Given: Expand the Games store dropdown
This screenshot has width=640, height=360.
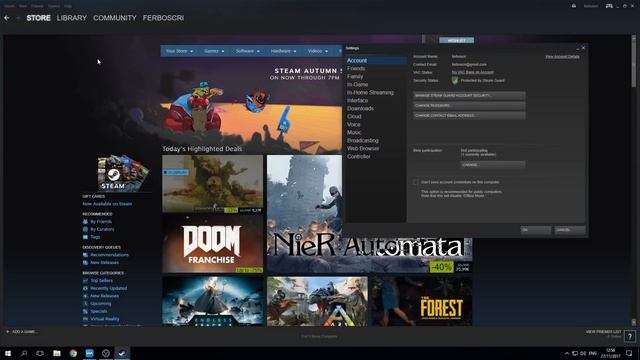Looking at the screenshot, I should pyautogui.click(x=214, y=51).
